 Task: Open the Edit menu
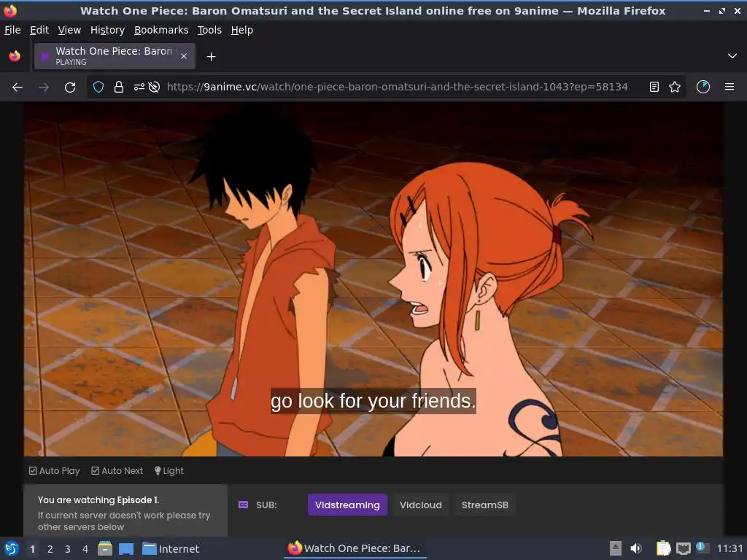coord(39,30)
